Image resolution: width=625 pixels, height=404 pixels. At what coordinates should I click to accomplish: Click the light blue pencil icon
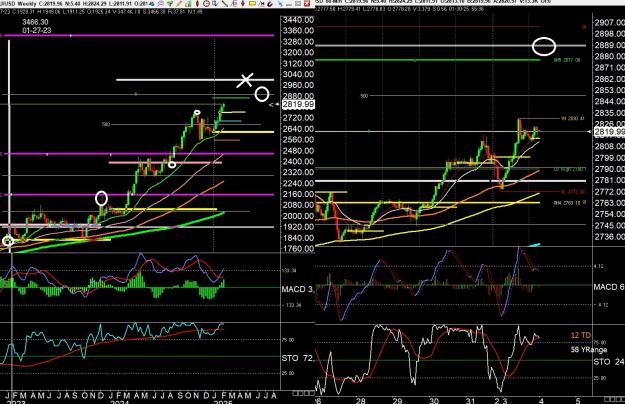pyautogui.click(x=281, y=4)
